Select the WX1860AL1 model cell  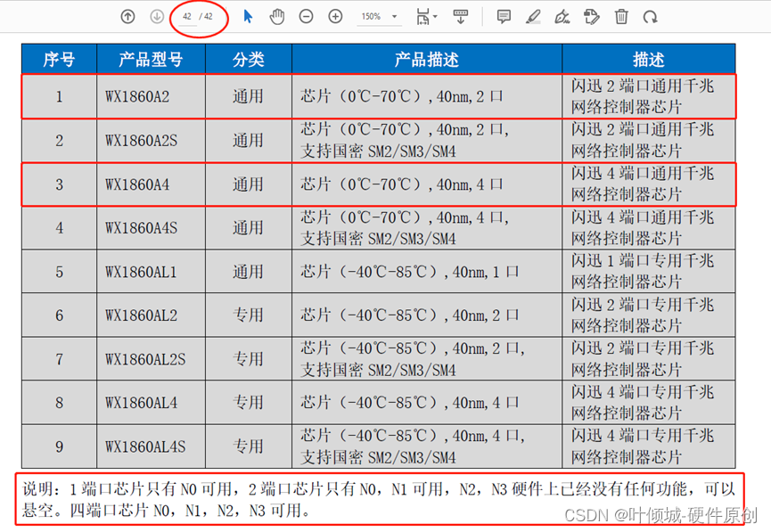point(151,272)
